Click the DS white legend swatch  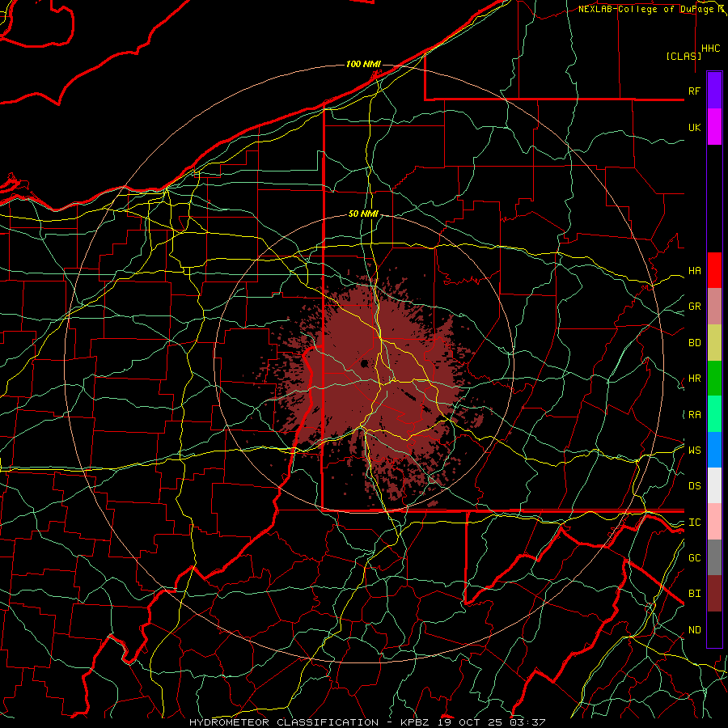click(714, 485)
